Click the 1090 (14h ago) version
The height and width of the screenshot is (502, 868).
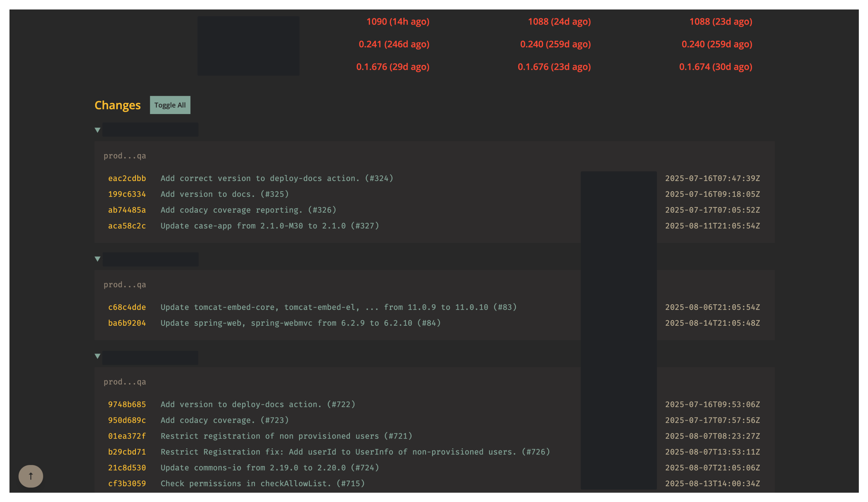tap(397, 22)
